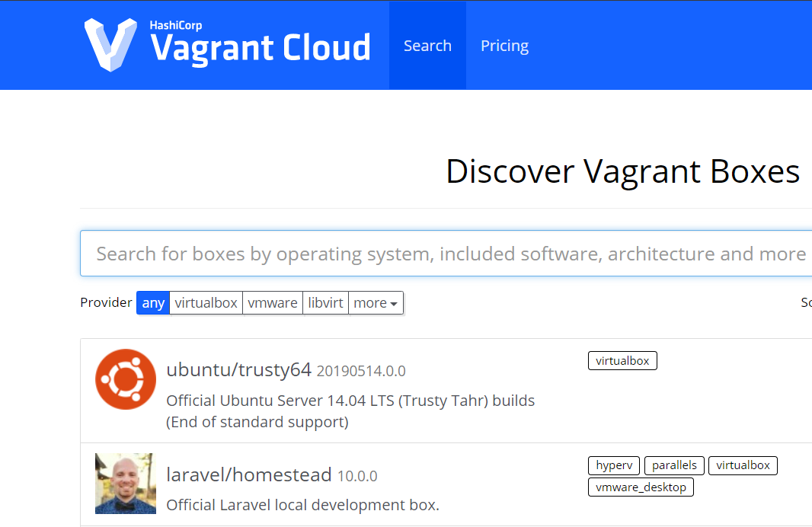Screen dimensions: 812x527
Task: Filter providers by libvirt
Action: point(325,302)
